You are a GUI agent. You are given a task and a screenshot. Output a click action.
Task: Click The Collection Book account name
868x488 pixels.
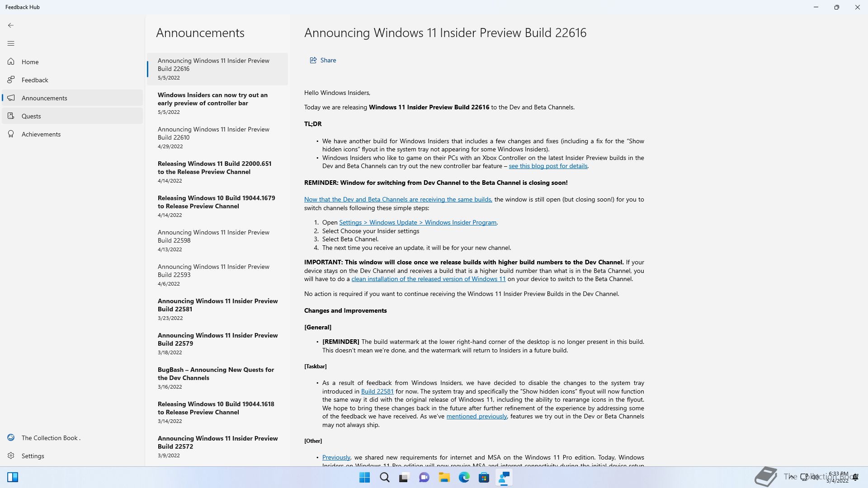coord(51,438)
